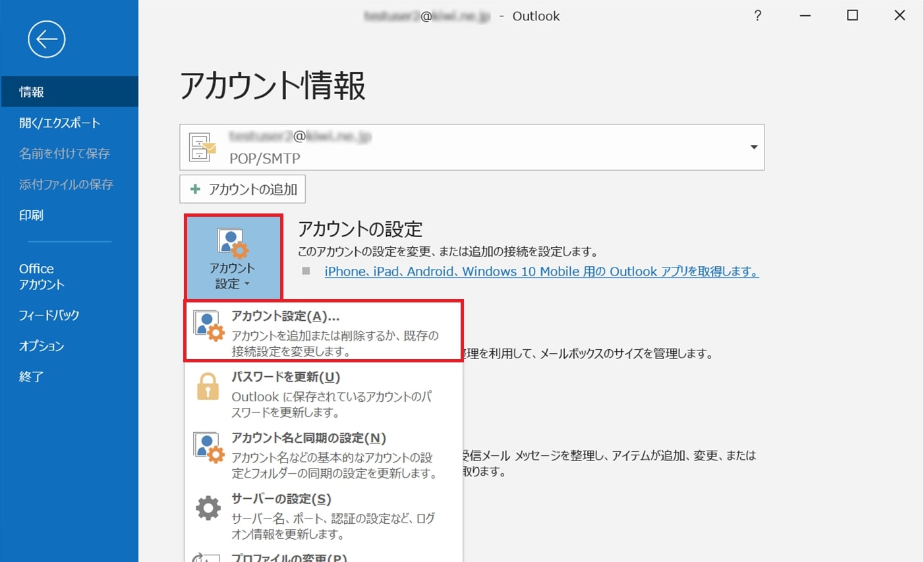924x562 pixels.
Task: Minimize the Outlook window
Action: click(x=805, y=15)
